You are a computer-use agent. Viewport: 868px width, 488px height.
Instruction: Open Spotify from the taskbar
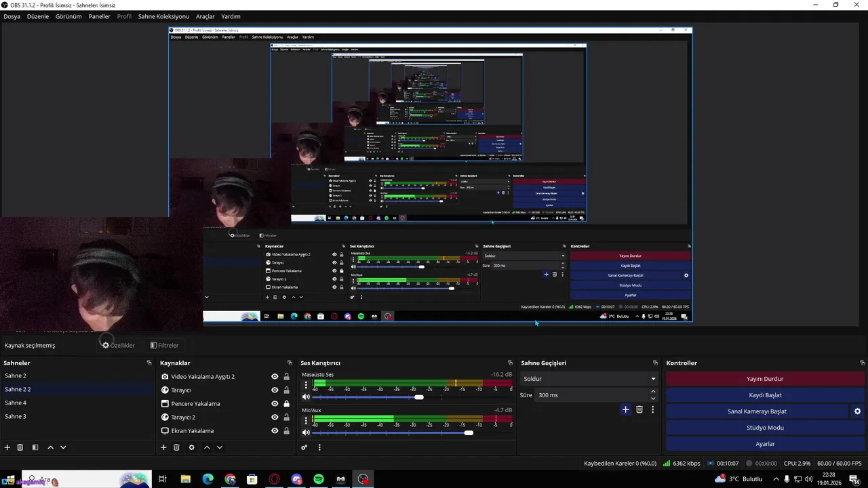(x=319, y=479)
